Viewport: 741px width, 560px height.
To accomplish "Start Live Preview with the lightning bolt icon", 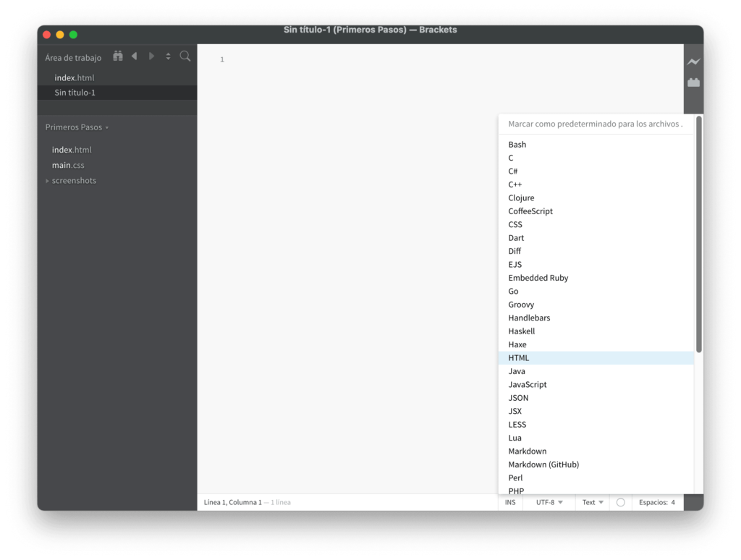I will click(693, 62).
